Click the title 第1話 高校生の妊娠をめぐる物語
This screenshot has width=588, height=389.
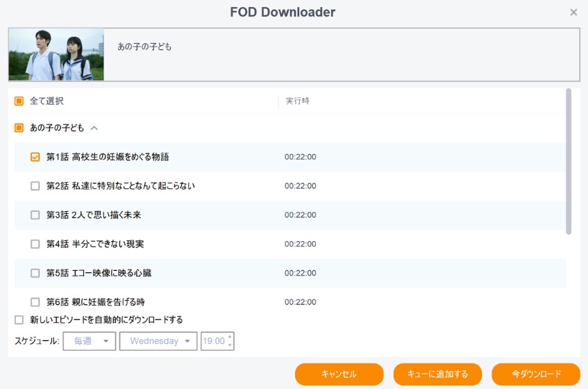(x=108, y=157)
